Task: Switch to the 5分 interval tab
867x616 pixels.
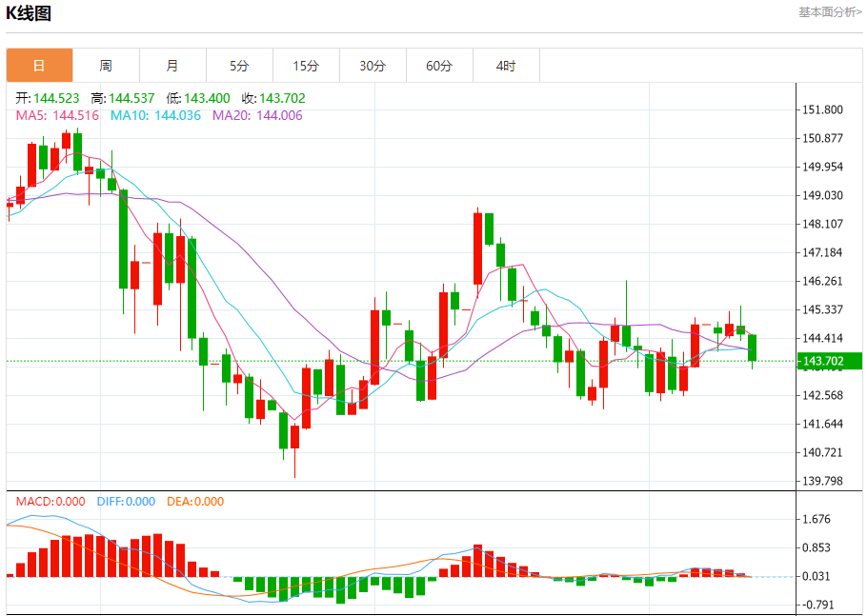Action: pos(239,66)
